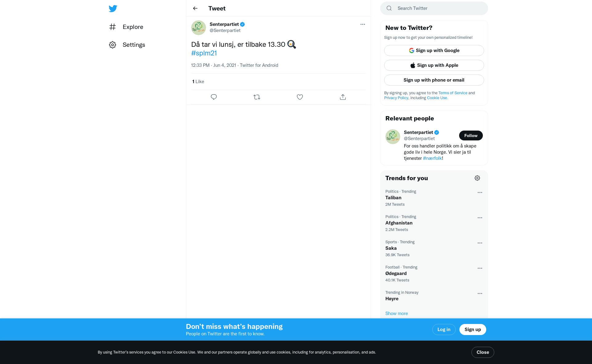Open more options for Taliban trend
The image size is (592, 364).
pyautogui.click(x=480, y=192)
